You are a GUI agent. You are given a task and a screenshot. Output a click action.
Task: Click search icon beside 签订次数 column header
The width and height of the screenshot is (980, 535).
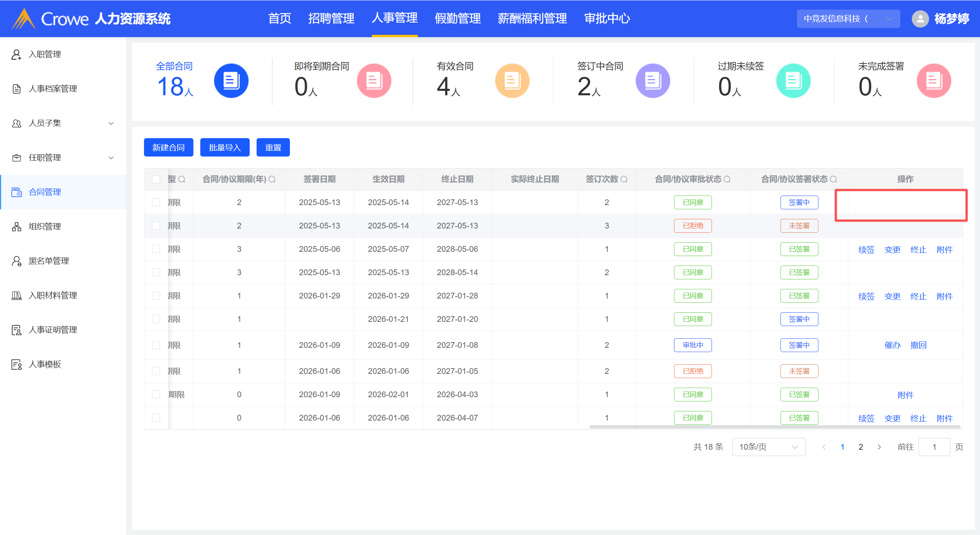(624, 179)
